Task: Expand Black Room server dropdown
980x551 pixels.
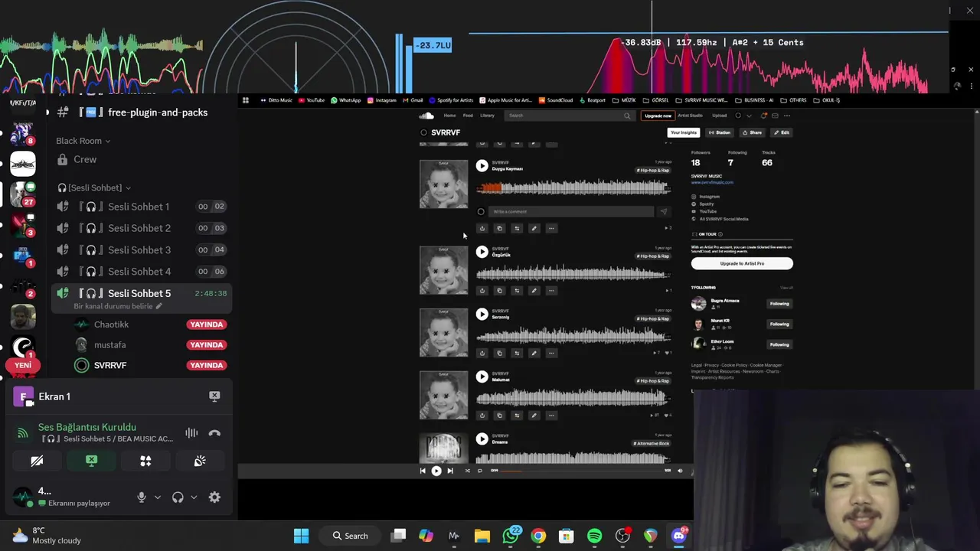Action: point(83,141)
